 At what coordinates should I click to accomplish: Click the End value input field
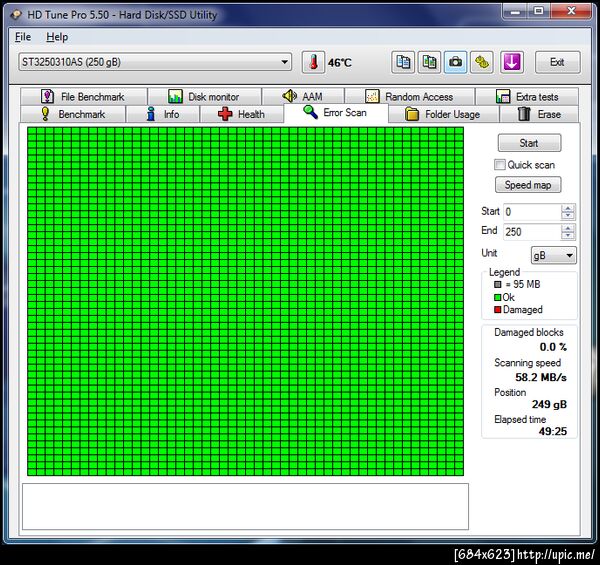pyautogui.click(x=532, y=232)
